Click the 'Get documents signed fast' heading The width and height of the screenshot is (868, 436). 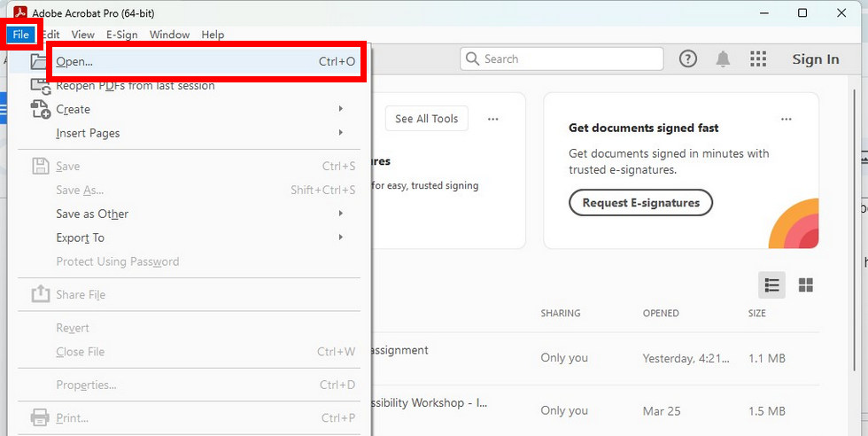coord(643,128)
